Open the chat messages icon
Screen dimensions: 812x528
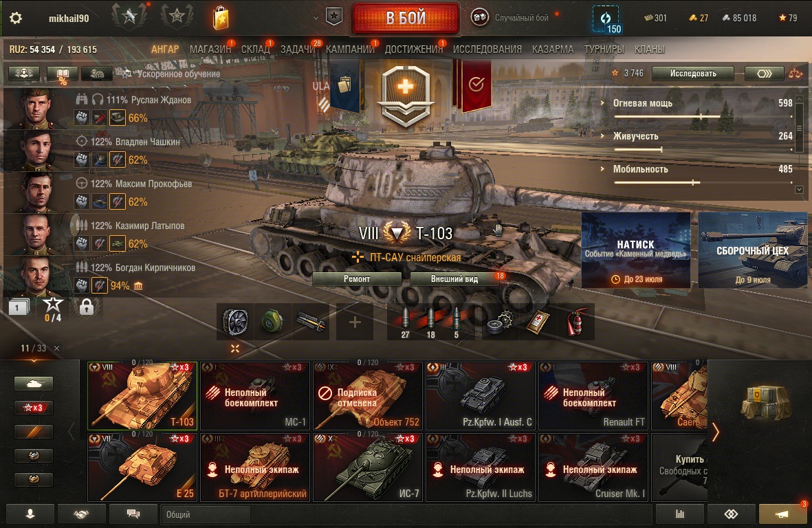(x=133, y=514)
